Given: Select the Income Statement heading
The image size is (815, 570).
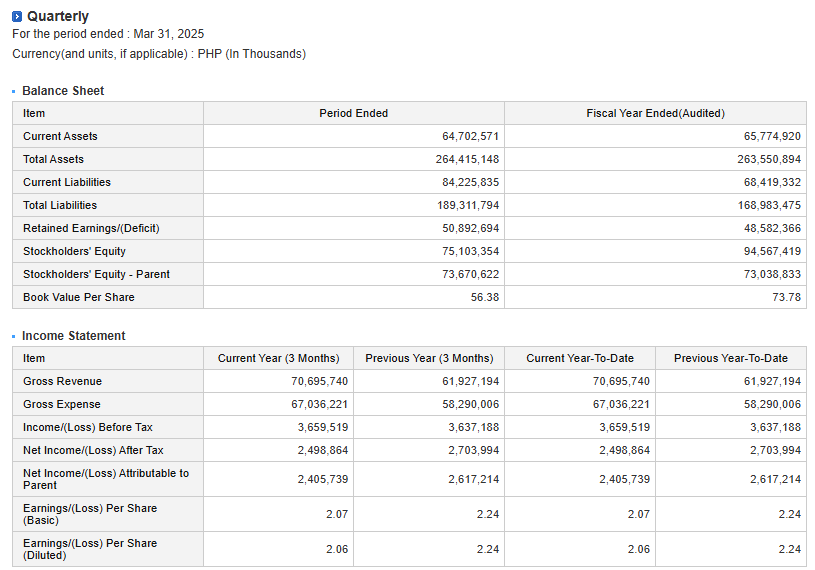Looking at the screenshot, I should coord(73,336).
